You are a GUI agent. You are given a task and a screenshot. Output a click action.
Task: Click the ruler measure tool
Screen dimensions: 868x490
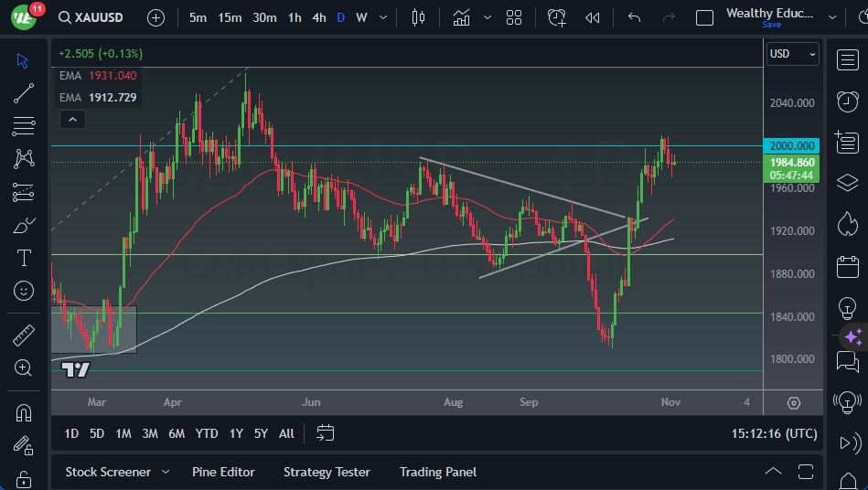(x=24, y=336)
